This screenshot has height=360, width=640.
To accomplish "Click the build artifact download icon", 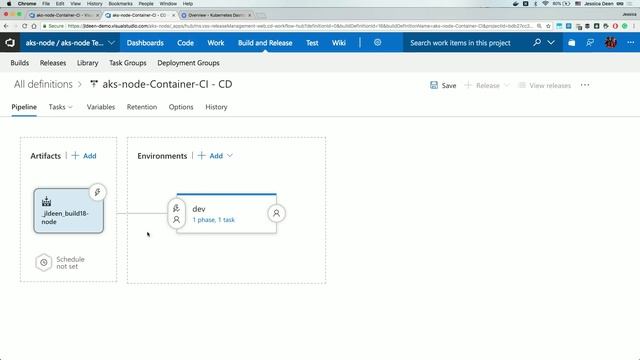I will pos(47,201).
